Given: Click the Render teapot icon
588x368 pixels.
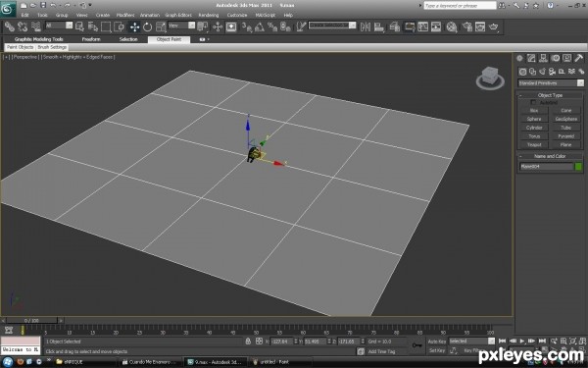Looking at the screenshot, I should [x=494, y=26].
